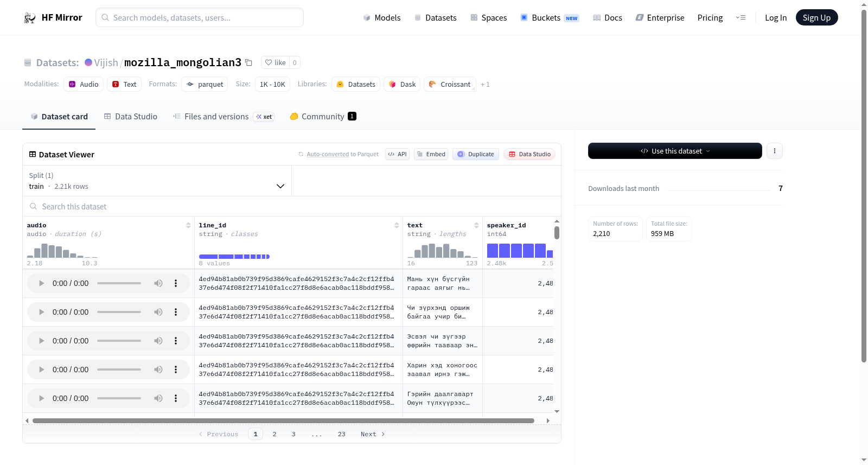Focus the main search models field
This screenshot has height=465, width=868.
(200, 18)
